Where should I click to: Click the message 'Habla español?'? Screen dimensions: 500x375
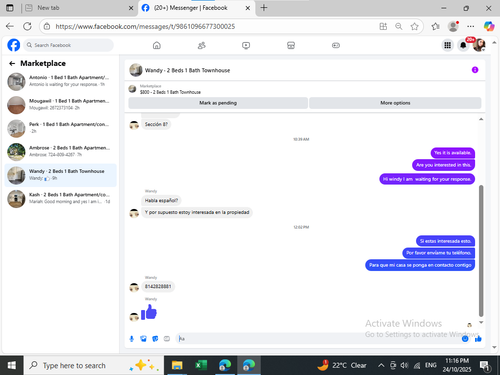[x=161, y=200]
